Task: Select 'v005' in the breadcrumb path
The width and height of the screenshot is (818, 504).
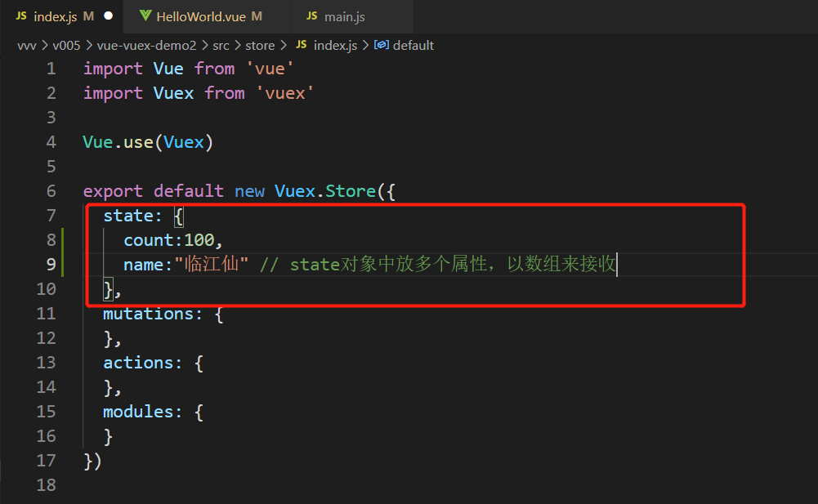Action: point(66,46)
